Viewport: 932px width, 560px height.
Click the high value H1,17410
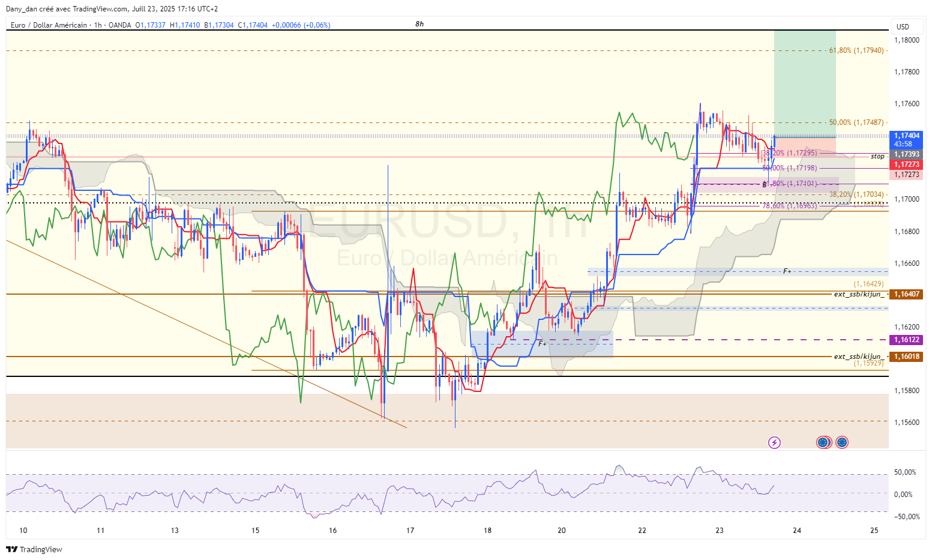[x=185, y=25]
